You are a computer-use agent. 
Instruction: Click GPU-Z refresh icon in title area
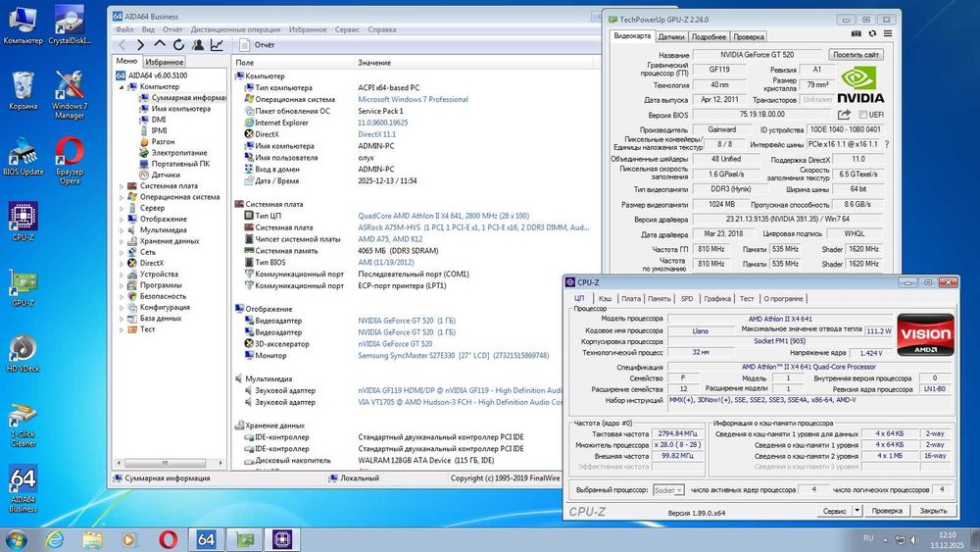point(872,33)
